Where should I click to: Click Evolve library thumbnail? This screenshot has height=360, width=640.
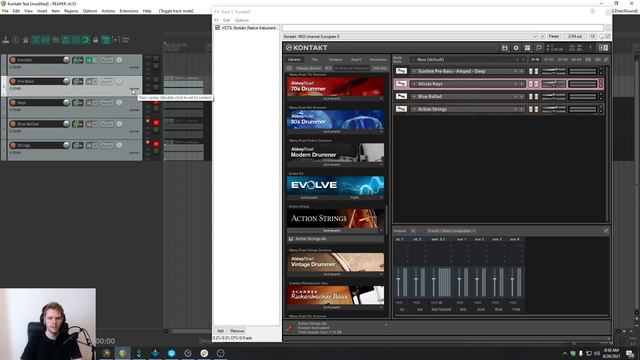point(336,185)
